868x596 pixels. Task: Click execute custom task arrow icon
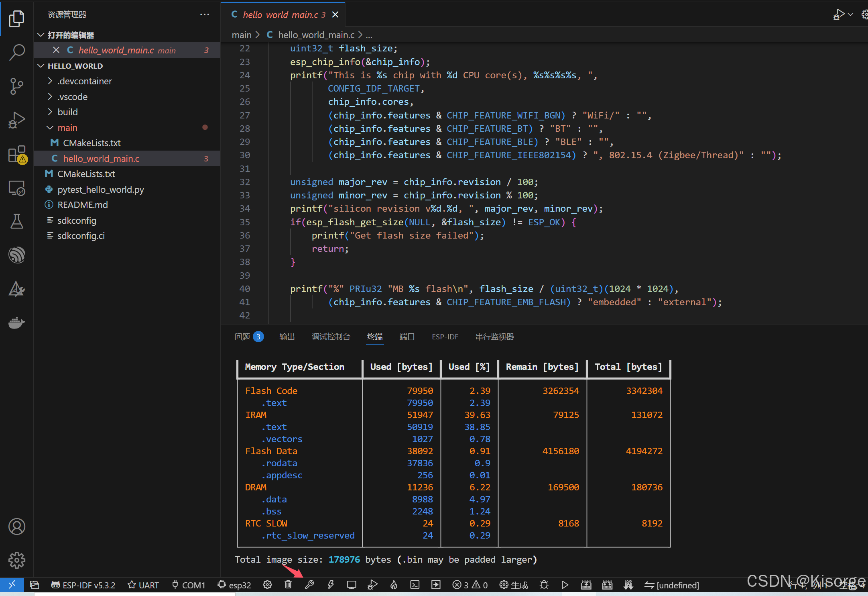point(436,585)
